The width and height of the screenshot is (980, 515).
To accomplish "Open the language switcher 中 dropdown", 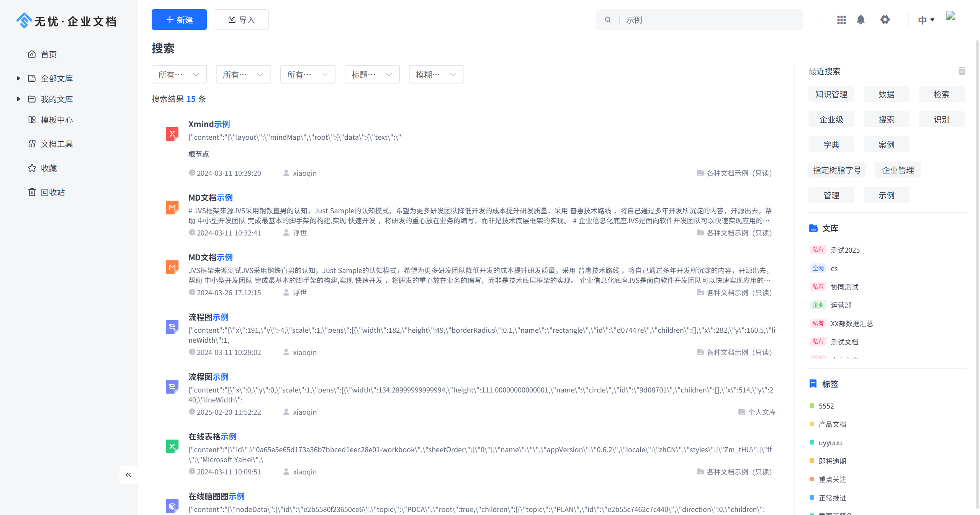I will pyautogui.click(x=926, y=20).
